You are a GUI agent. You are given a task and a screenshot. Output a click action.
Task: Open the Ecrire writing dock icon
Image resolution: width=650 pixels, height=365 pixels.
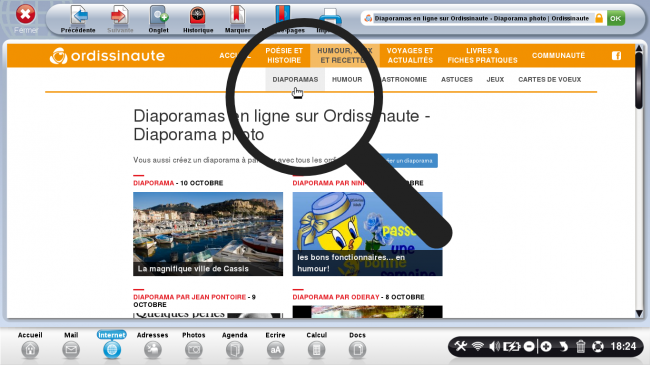click(x=275, y=350)
